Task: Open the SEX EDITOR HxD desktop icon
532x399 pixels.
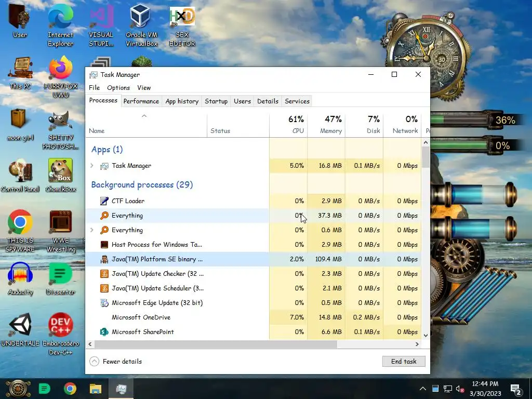Action: point(182,24)
